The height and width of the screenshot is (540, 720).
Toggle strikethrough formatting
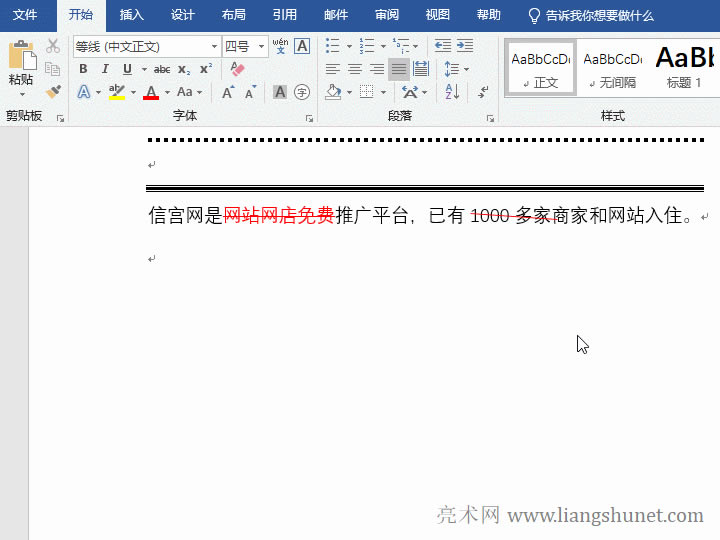point(162,69)
